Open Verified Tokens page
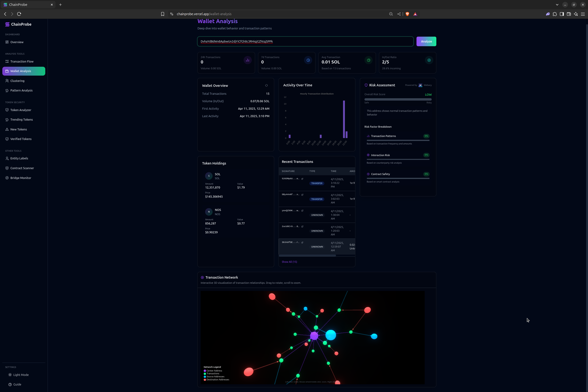 (x=24, y=139)
